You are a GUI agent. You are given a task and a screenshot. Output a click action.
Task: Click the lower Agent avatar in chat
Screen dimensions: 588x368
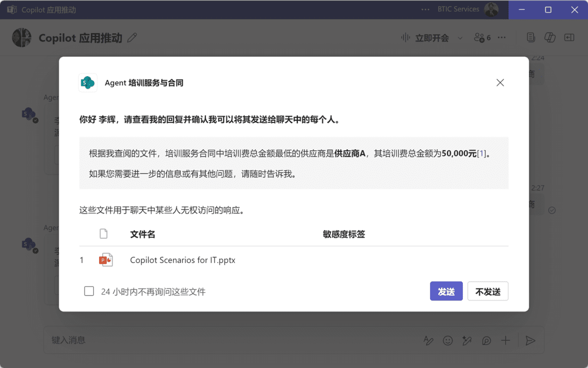click(29, 245)
